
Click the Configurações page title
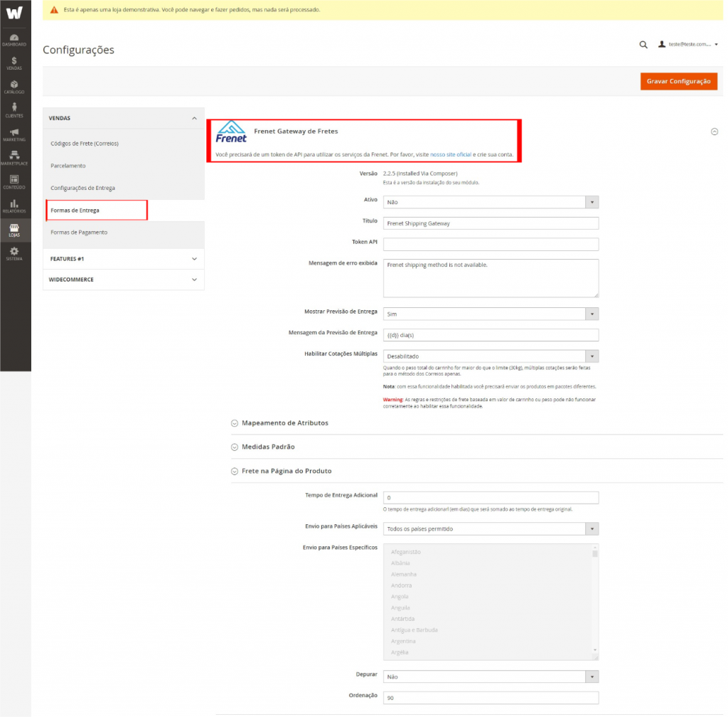pos(78,50)
